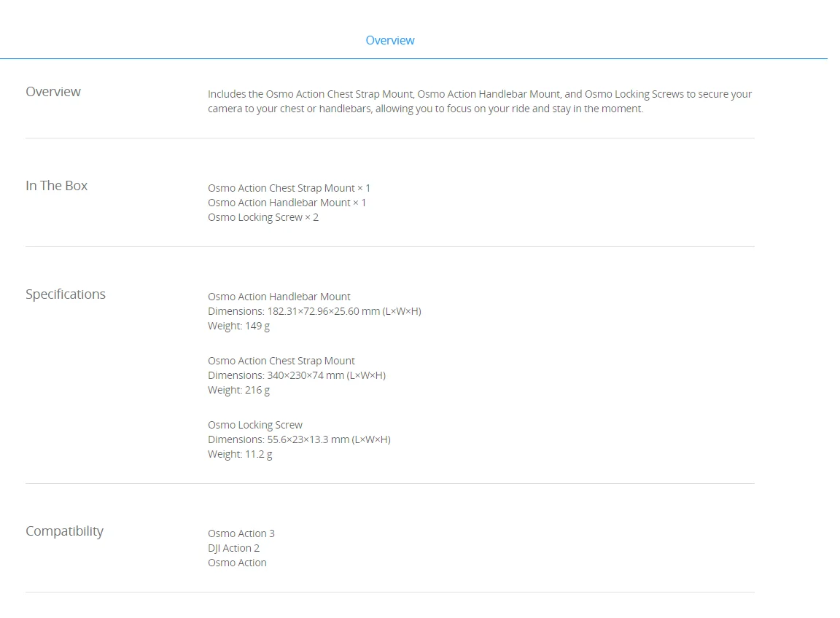Click the Compatibility heading

pyautogui.click(x=64, y=531)
